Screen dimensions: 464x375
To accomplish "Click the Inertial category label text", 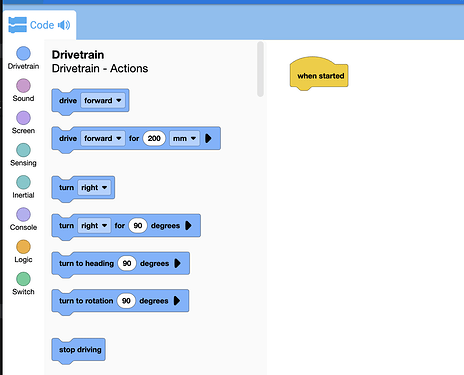I will pyautogui.click(x=23, y=195).
